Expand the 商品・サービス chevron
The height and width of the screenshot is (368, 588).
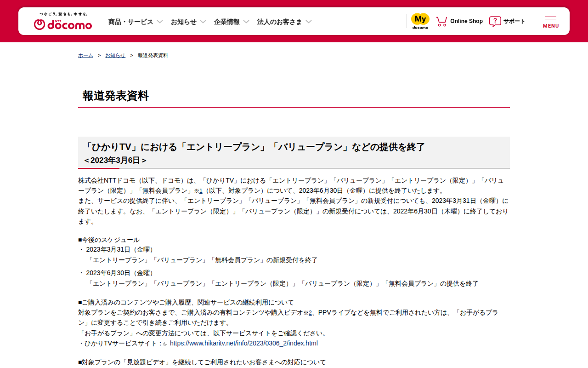pos(160,22)
